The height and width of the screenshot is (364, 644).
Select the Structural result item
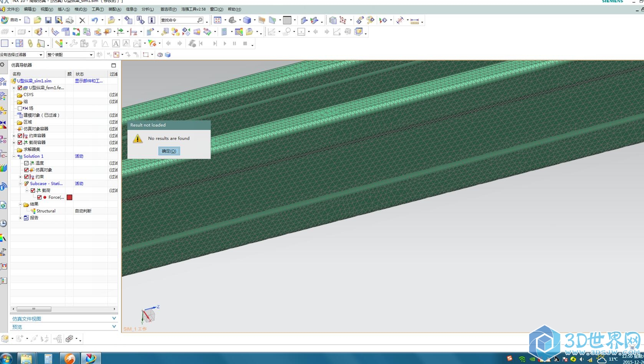point(46,211)
